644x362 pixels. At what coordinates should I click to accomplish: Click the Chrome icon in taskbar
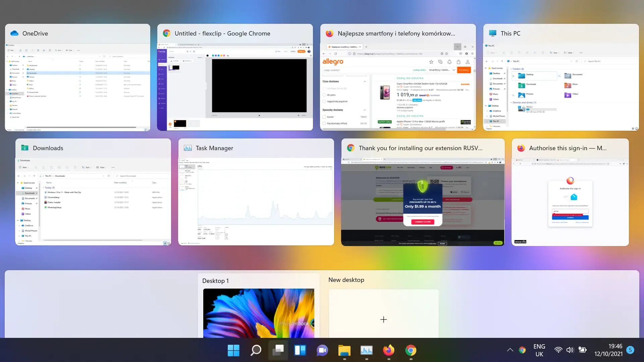point(411,350)
